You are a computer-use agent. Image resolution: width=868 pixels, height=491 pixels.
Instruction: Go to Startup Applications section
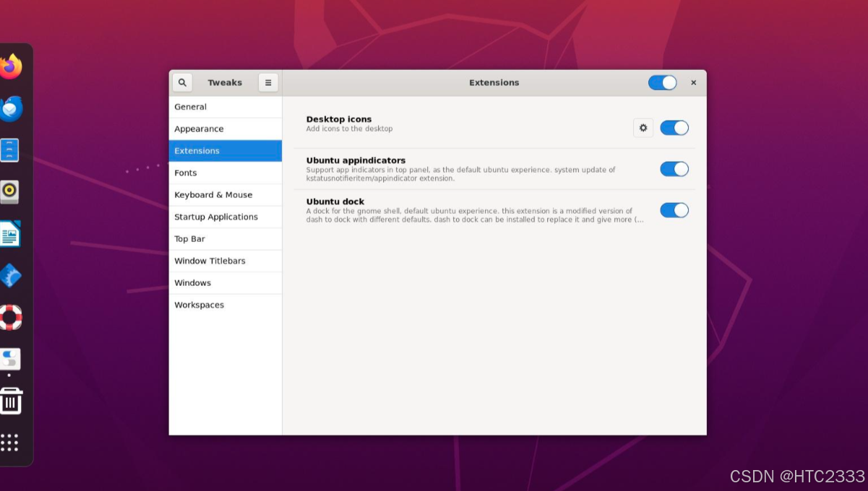pos(215,217)
